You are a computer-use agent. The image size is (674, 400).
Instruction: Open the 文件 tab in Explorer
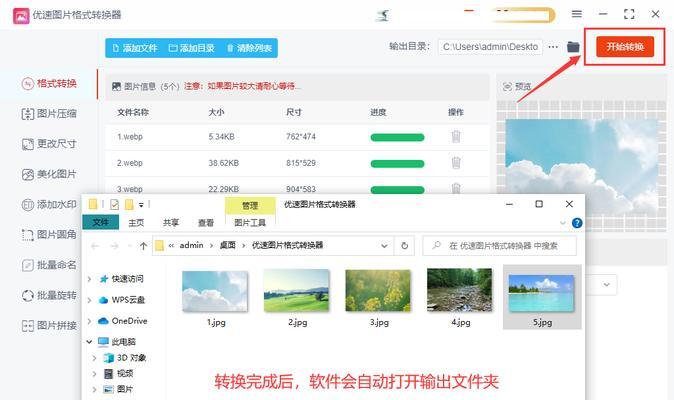pos(101,222)
